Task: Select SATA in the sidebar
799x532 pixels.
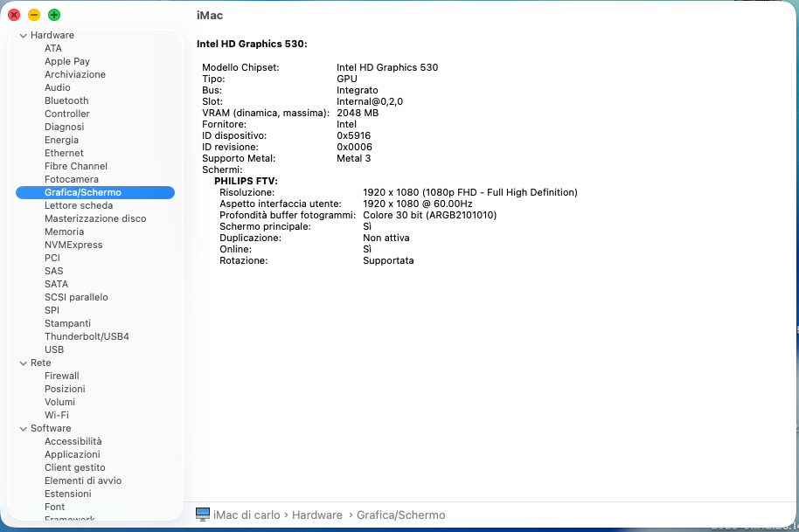Action: tap(56, 284)
